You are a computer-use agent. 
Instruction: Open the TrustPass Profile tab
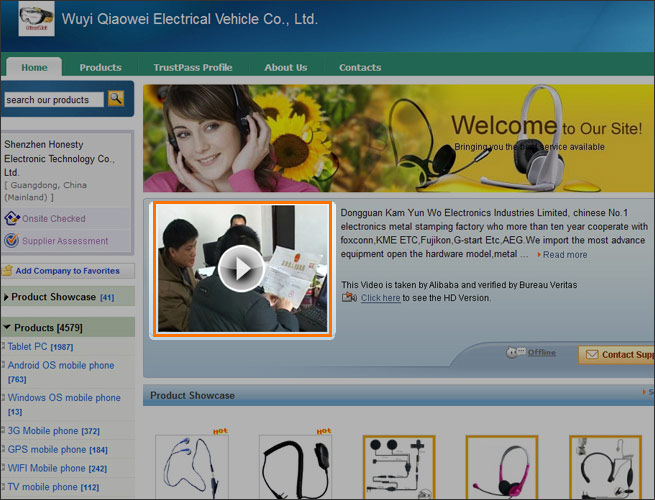point(193,67)
